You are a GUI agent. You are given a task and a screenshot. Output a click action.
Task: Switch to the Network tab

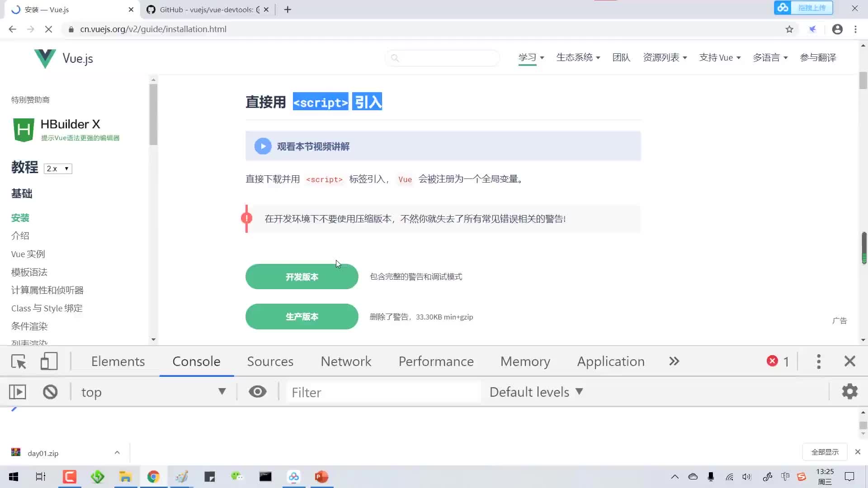click(346, 361)
